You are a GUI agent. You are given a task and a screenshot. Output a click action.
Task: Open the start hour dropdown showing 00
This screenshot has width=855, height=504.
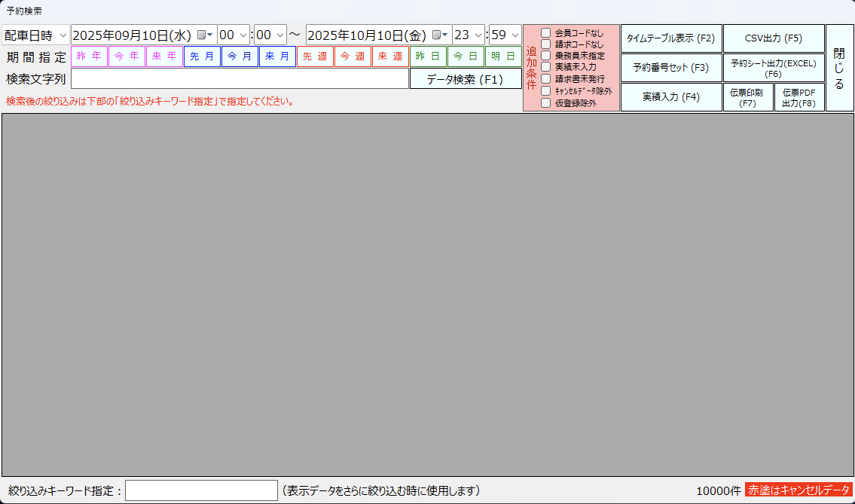click(x=234, y=34)
